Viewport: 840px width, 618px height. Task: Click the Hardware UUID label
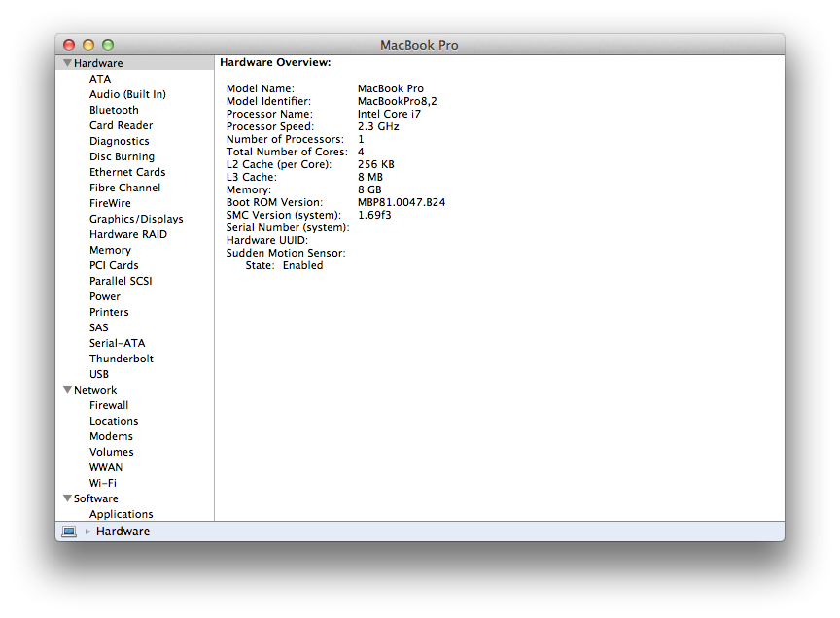coord(266,240)
